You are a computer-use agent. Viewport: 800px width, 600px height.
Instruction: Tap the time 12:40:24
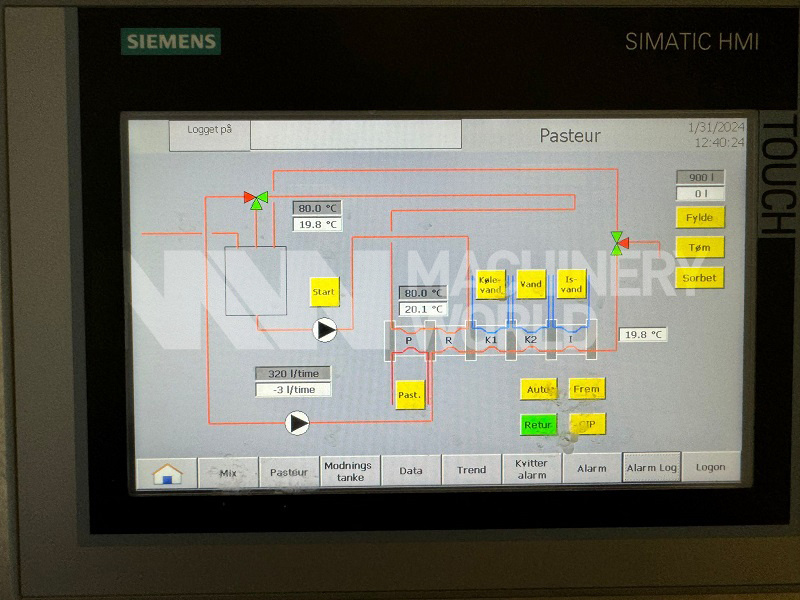pos(719,142)
